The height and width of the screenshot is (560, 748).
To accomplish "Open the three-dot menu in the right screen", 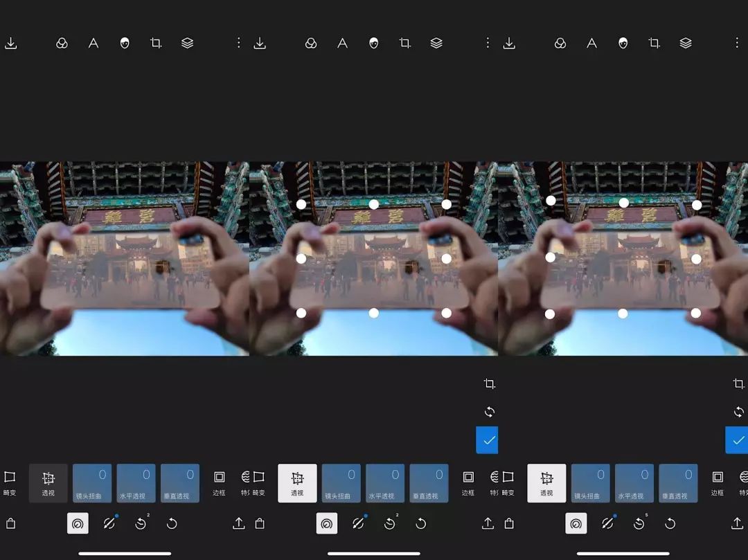I will [737, 43].
